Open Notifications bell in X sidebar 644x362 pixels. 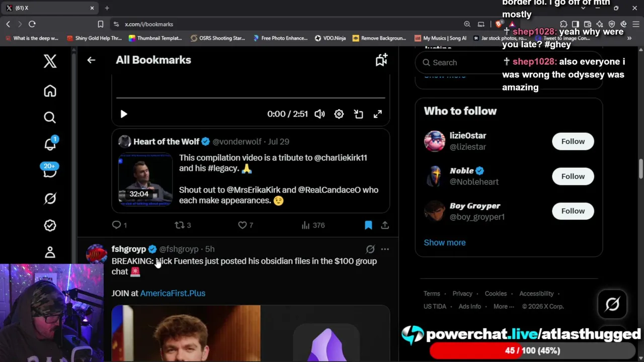[x=50, y=144]
